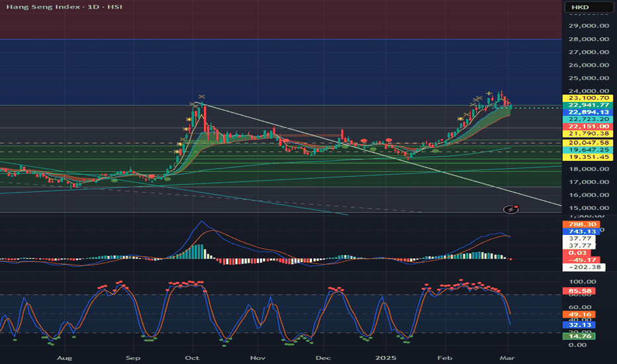617x364 pixels.
Task: Click the 0.00 stochastic axis tick
Action: pyautogui.click(x=578, y=345)
